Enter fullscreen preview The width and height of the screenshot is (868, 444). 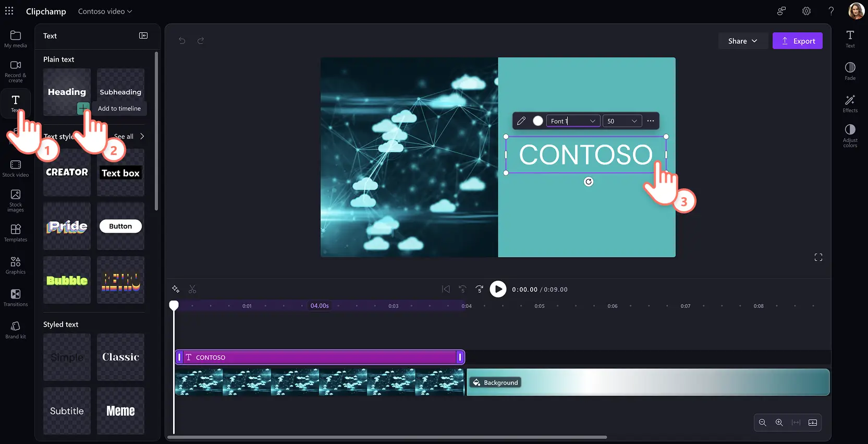818,257
